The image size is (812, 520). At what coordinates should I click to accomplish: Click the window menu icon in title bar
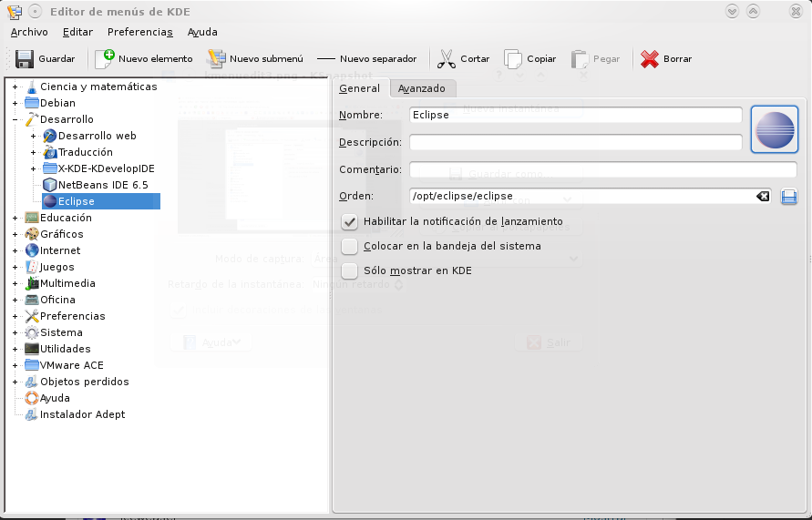[15, 11]
